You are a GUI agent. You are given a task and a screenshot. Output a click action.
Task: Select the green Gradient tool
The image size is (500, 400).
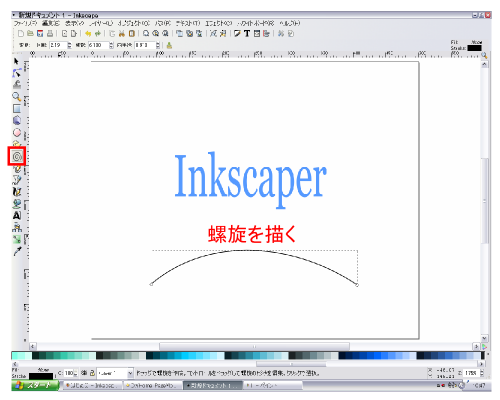point(17,239)
